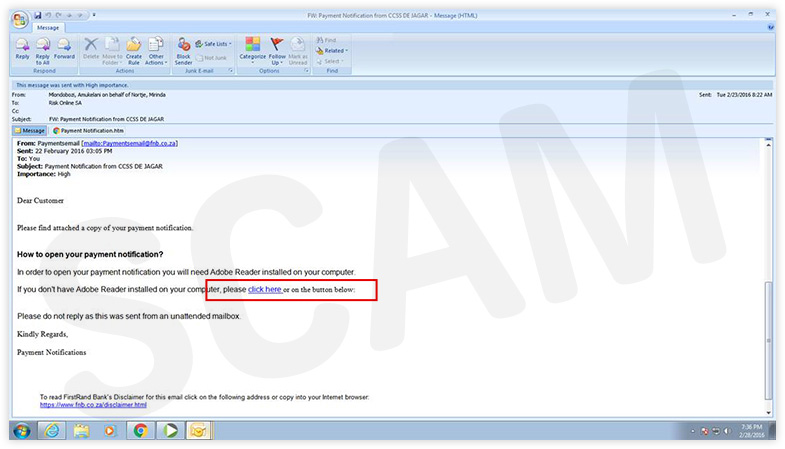Image resolution: width=785 pixels, height=449 pixels.
Task: Click the Reply icon in the ribbon
Action: coord(22,49)
